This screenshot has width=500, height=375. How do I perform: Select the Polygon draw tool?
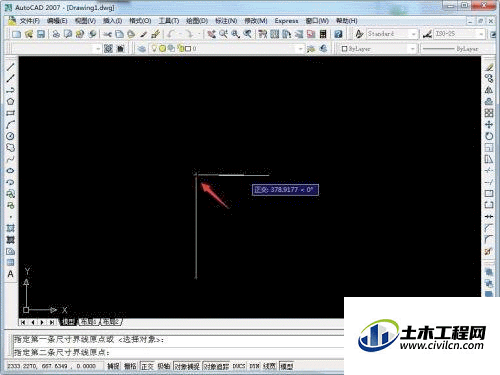(x=10, y=102)
